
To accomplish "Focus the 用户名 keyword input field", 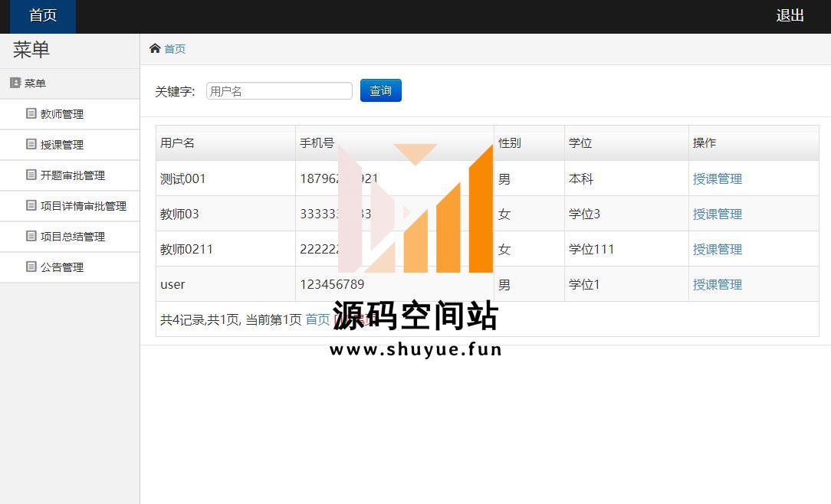I will (279, 91).
